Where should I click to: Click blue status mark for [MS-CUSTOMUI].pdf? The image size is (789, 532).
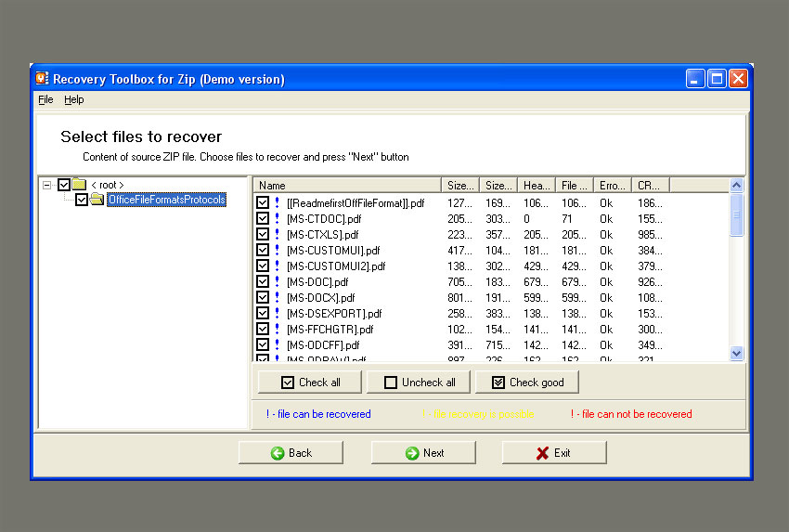[277, 250]
